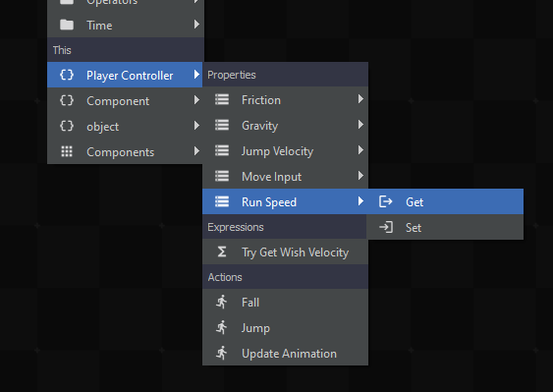Click the grid icon beside Components
Viewport: 553px width, 392px height.
(x=67, y=151)
